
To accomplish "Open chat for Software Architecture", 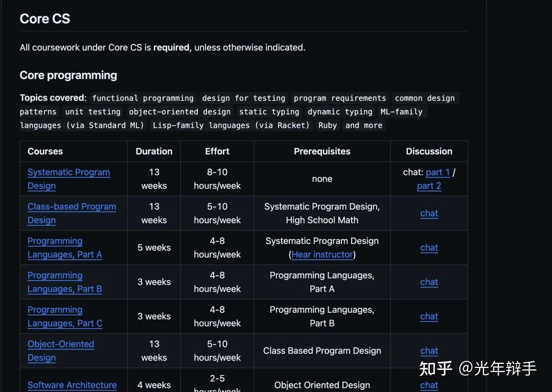I will 429,385.
